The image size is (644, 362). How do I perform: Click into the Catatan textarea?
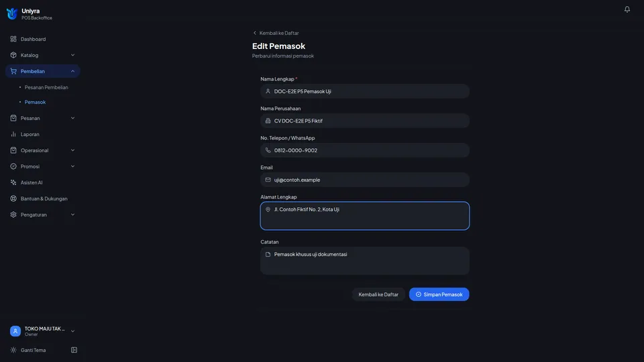click(x=365, y=261)
